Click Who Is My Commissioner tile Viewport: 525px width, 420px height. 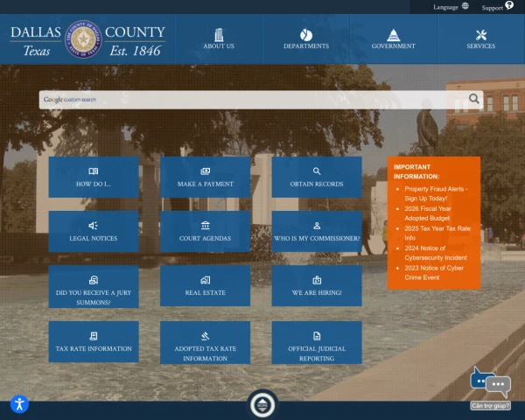pos(317,232)
